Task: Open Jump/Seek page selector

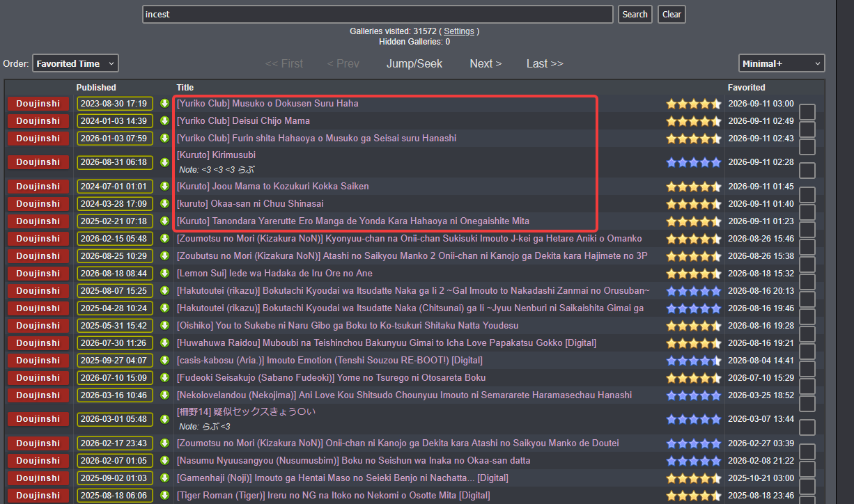Action: 414,63
